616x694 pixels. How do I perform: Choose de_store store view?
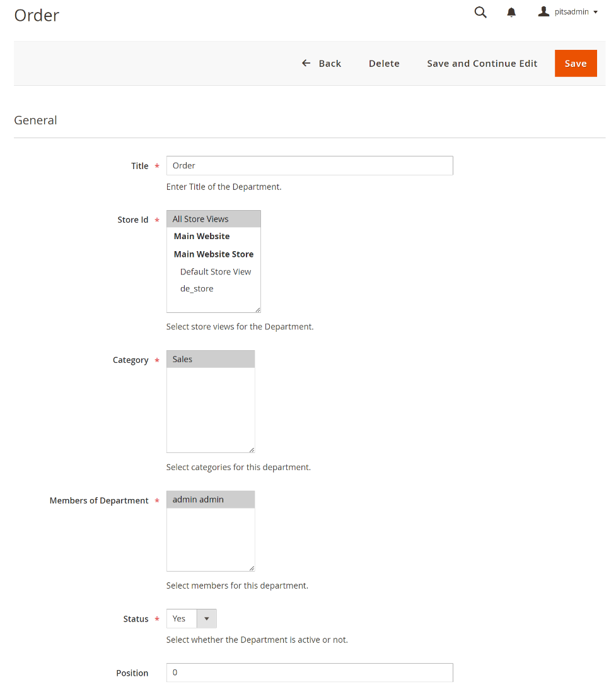[x=197, y=288]
